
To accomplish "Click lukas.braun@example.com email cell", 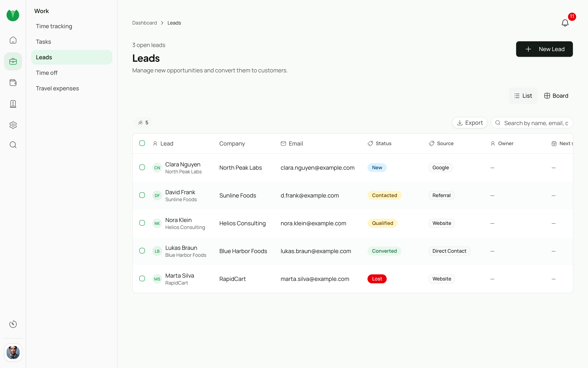I will tap(316, 251).
